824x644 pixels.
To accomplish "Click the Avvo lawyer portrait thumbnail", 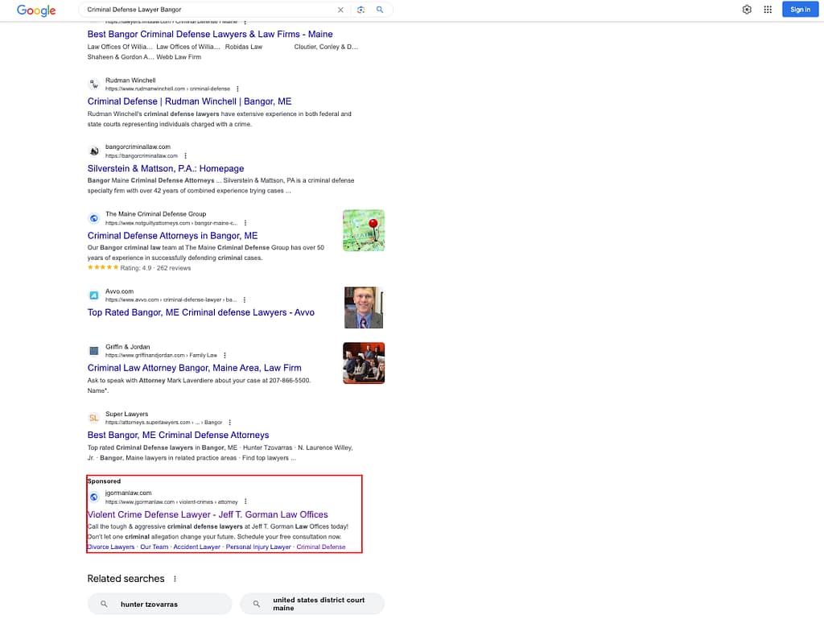I will point(364,308).
